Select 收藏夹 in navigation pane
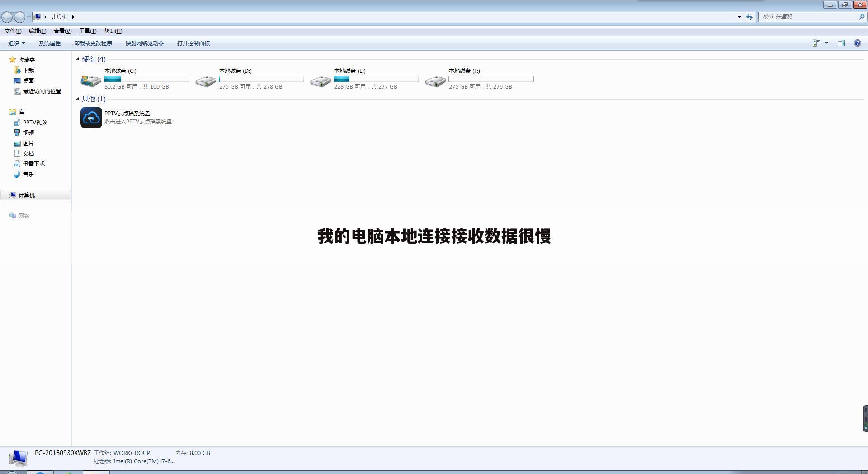This screenshot has height=474, width=868. [x=22, y=60]
